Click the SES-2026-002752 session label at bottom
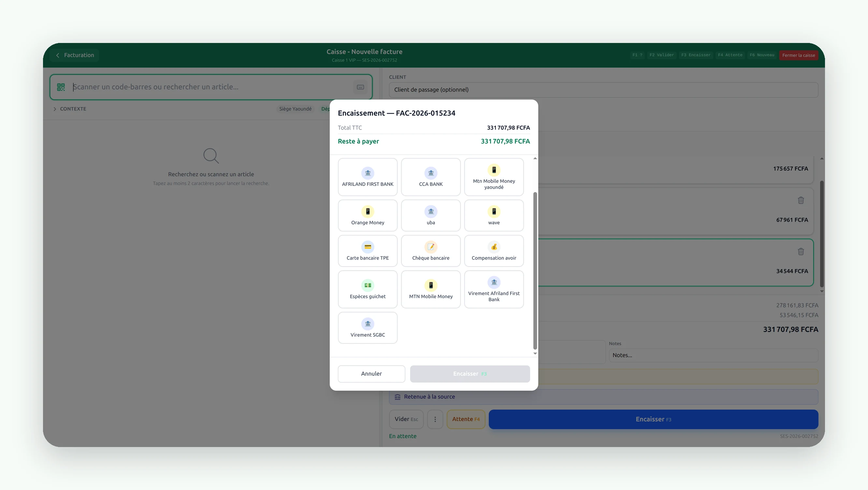 tap(799, 436)
